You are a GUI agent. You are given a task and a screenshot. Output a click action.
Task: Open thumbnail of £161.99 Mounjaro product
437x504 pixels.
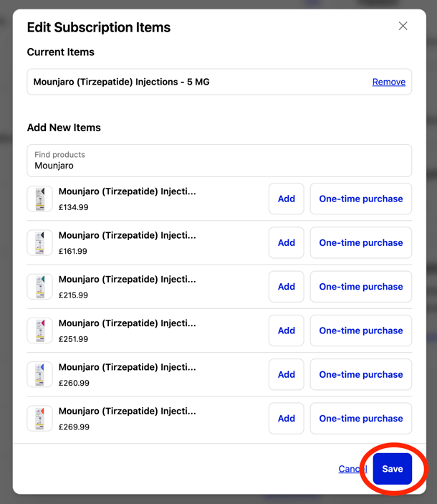(40, 242)
